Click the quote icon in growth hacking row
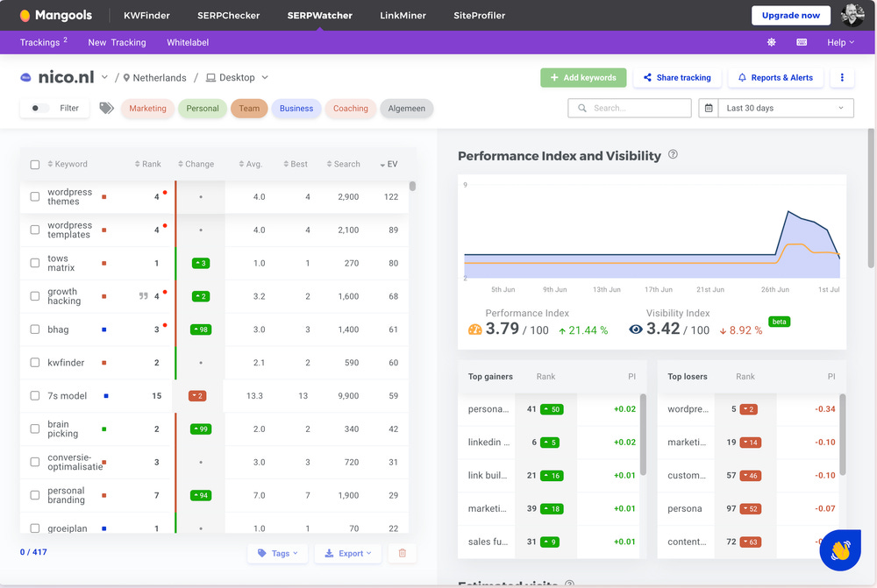The image size is (877, 588). coord(143,296)
